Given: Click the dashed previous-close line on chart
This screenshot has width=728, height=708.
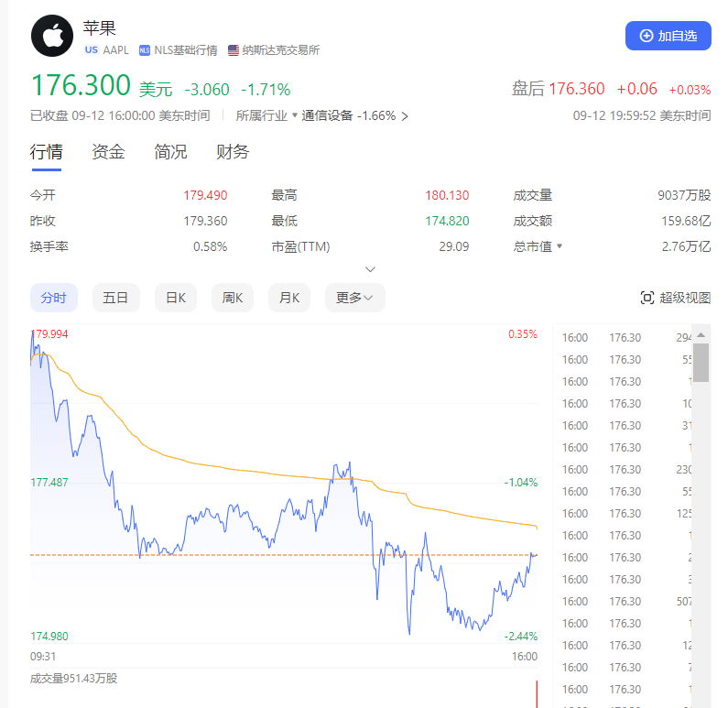Looking at the screenshot, I should pos(284,555).
